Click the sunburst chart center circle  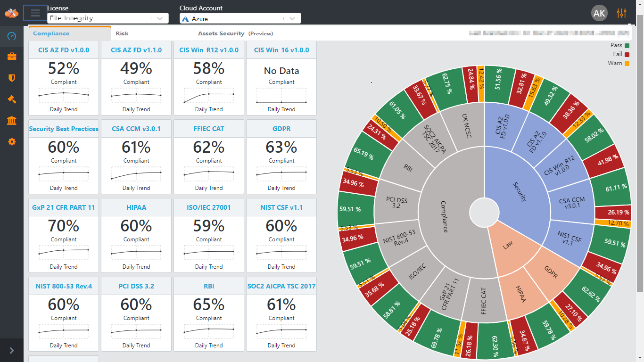tap(484, 212)
